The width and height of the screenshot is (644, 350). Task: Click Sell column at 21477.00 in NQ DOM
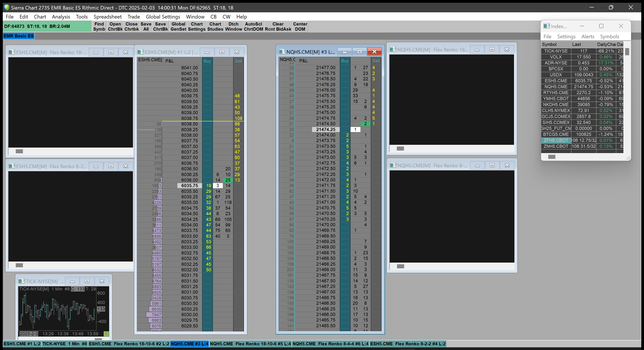[x=376, y=68]
